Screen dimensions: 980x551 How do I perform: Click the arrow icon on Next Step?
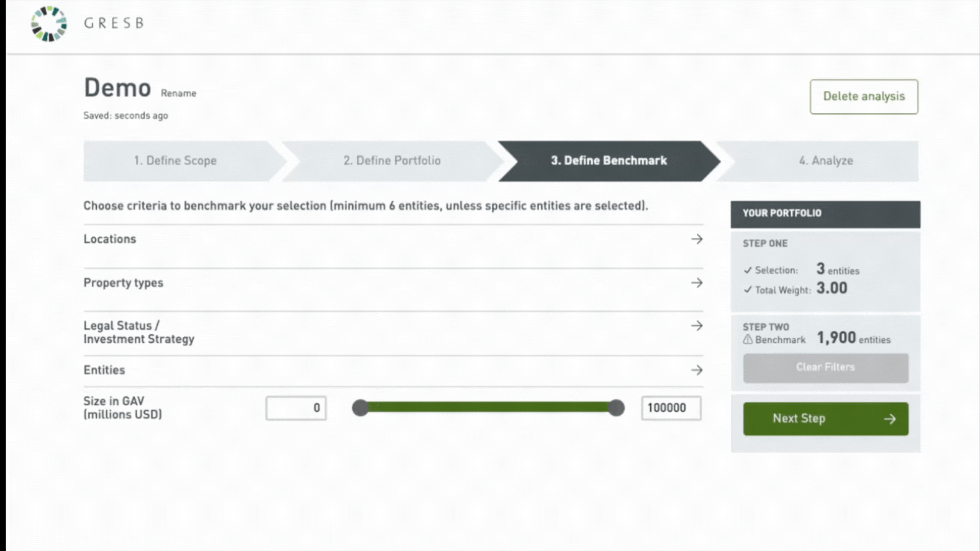[890, 419]
